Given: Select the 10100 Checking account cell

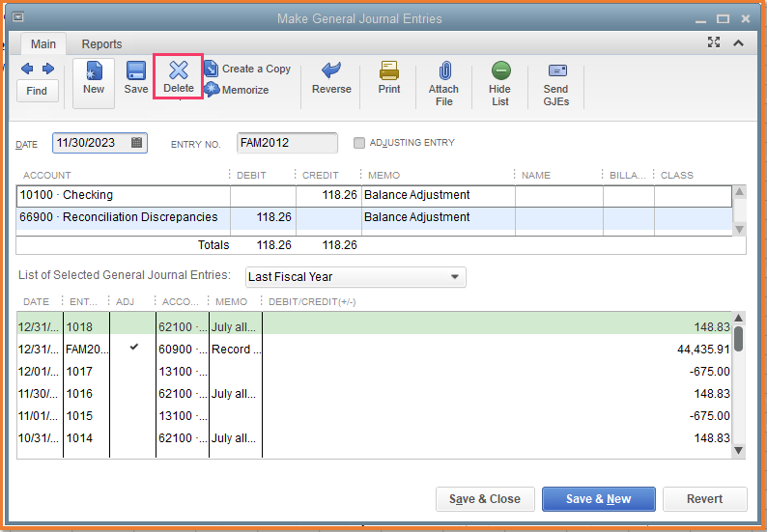Looking at the screenshot, I should click(124, 195).
